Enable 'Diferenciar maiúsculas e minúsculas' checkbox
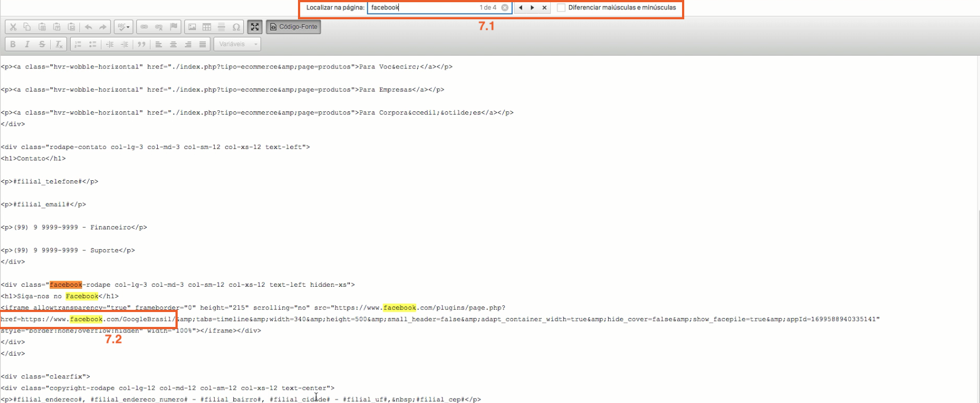980x403 pixels. tap(561, 8)
